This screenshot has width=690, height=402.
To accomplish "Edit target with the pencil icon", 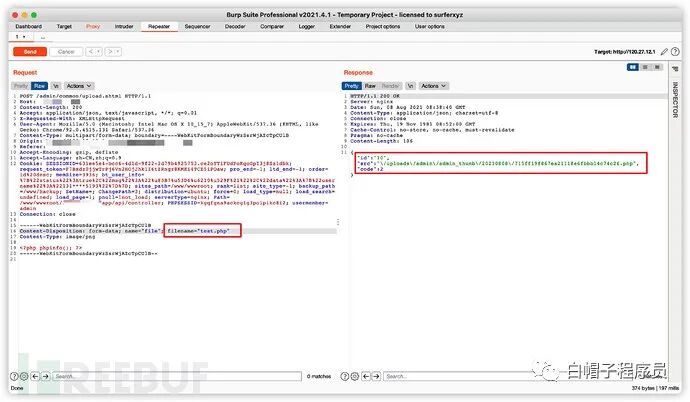I will [664, 52].
